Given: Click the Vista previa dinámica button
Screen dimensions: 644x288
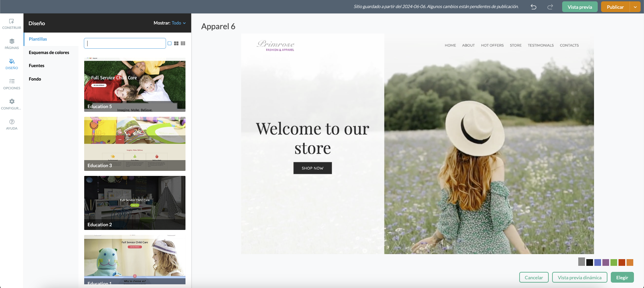Looking at the screenshot, I should (579, 278).
